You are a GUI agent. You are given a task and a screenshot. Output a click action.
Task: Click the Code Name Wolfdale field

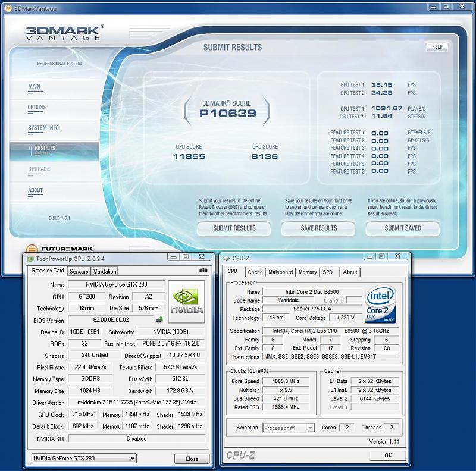point(289,300)
